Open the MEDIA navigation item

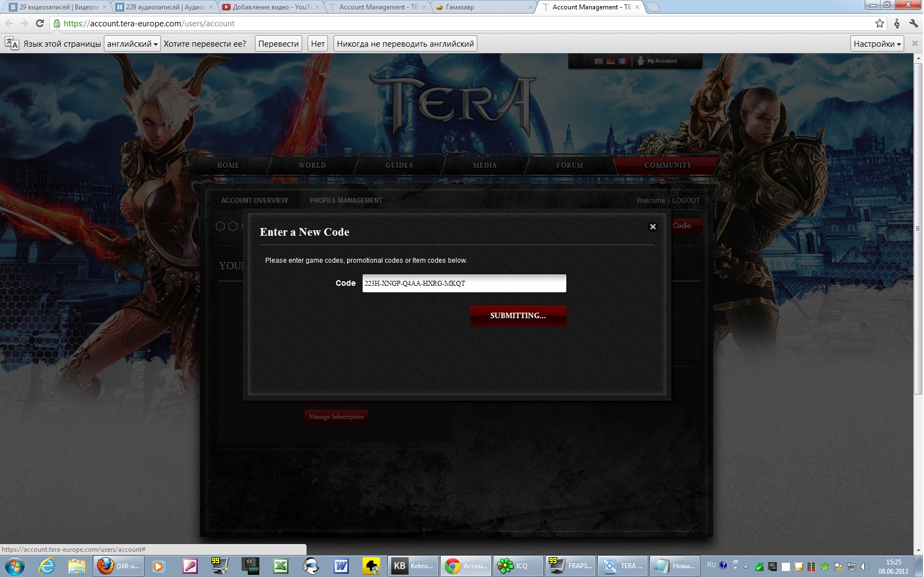pyautogui.click(x=485, y=165)
